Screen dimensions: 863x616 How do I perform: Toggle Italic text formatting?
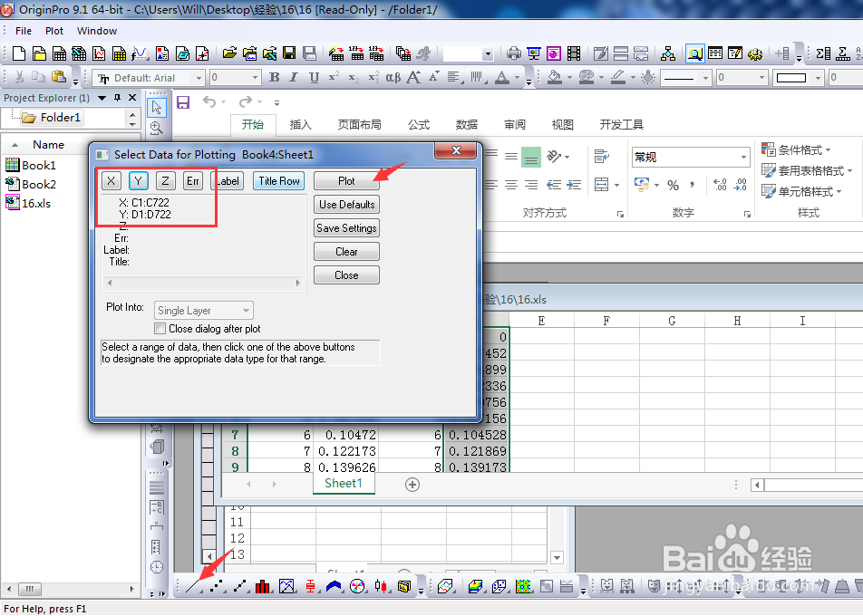tap(294, 77)
